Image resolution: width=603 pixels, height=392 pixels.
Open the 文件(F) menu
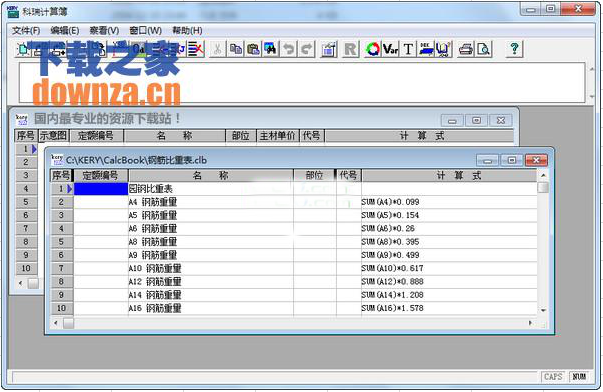coord(26,30)
